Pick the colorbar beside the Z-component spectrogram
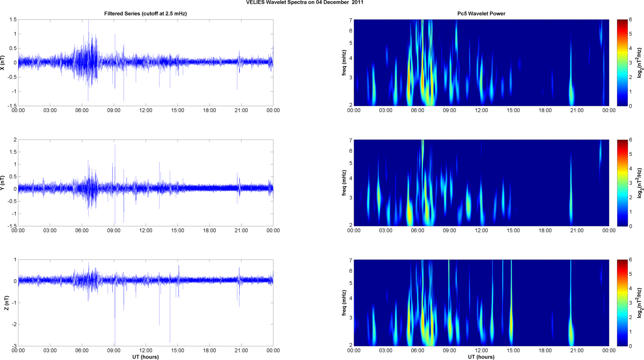The image size is (644, 360). (622, 303)
